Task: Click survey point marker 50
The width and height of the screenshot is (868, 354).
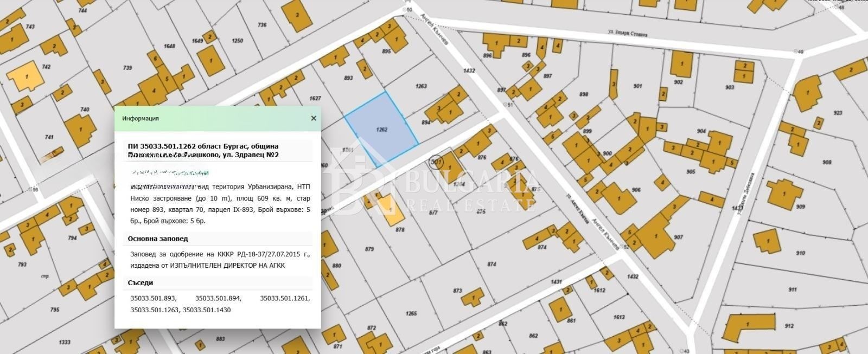Action: pos(404,10)
